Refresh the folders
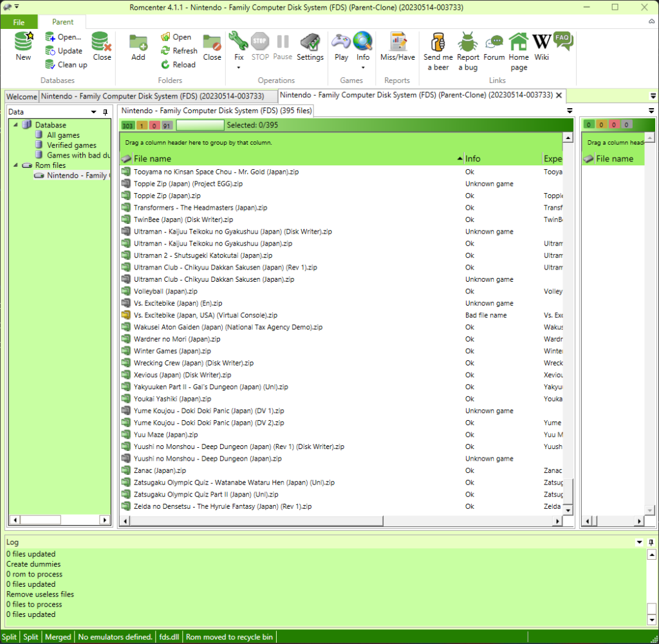This screenshot has width=659, height=644. click(x=179, y=51)
